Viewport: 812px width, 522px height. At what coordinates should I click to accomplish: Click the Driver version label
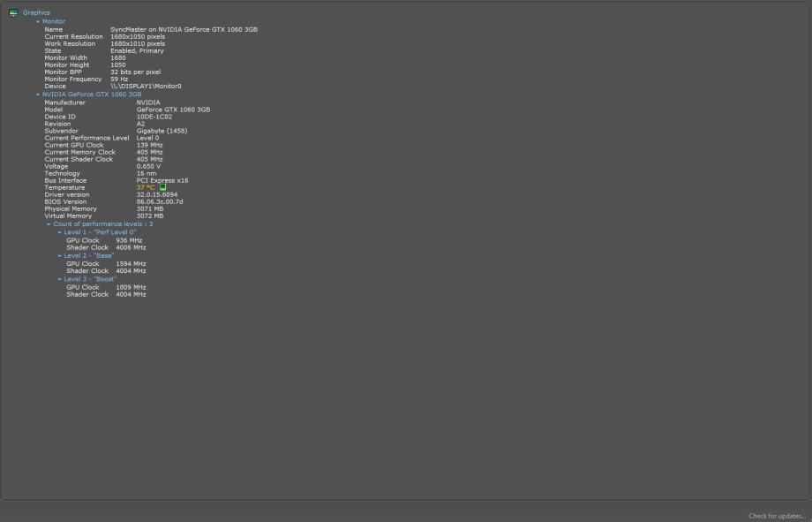[67, 195]
